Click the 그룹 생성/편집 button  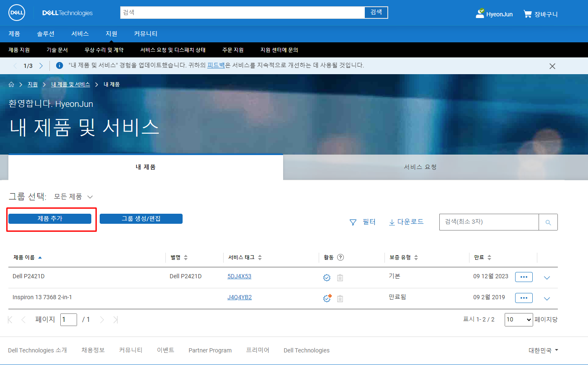click(x=141, y=219)
